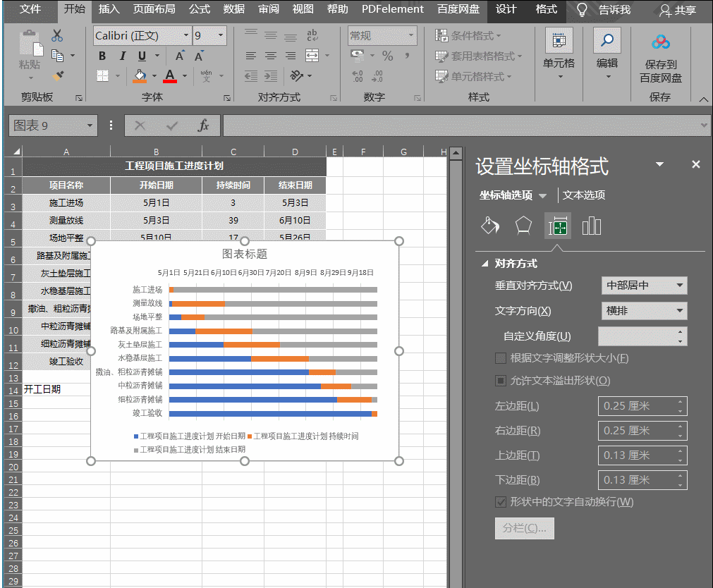Align text to the left
This screenshot has width=713, height=588.
point(250,56)
